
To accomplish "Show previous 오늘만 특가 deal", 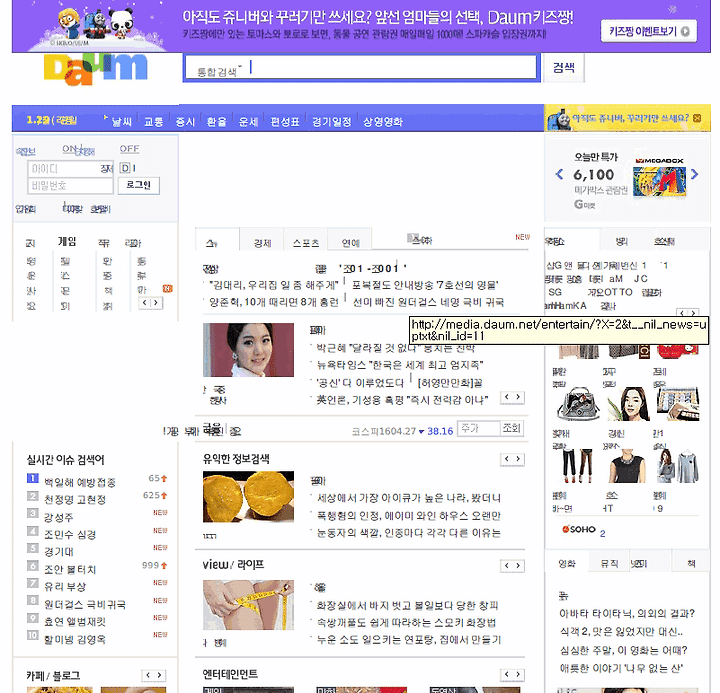I will pos(559,174).
